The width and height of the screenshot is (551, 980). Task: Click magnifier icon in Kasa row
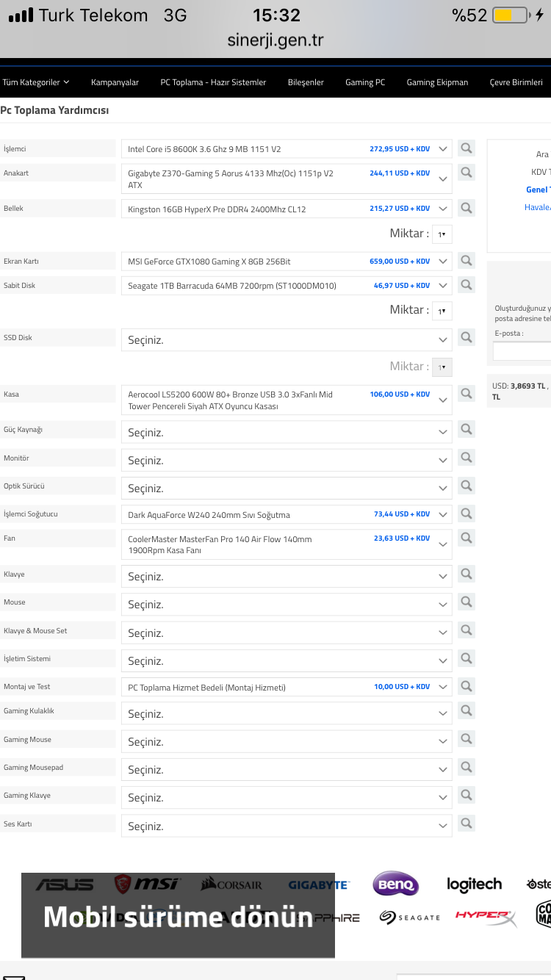[x=466, y=394]
